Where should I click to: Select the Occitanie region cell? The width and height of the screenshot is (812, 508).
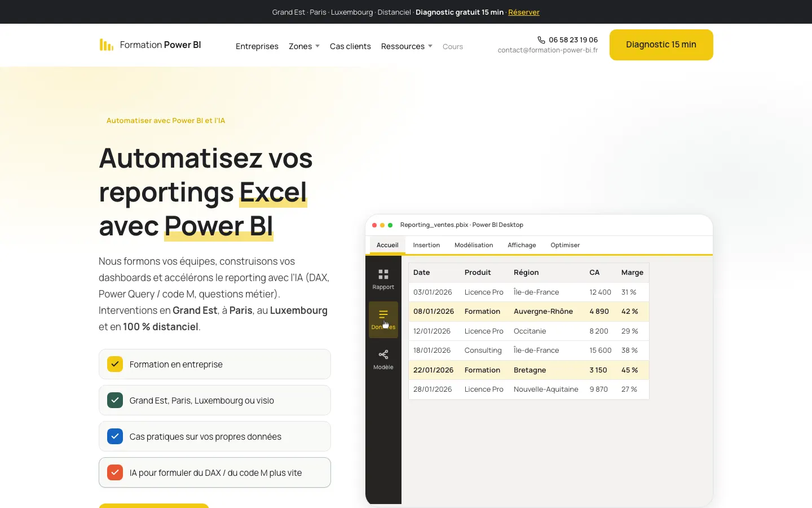point(529,331)
